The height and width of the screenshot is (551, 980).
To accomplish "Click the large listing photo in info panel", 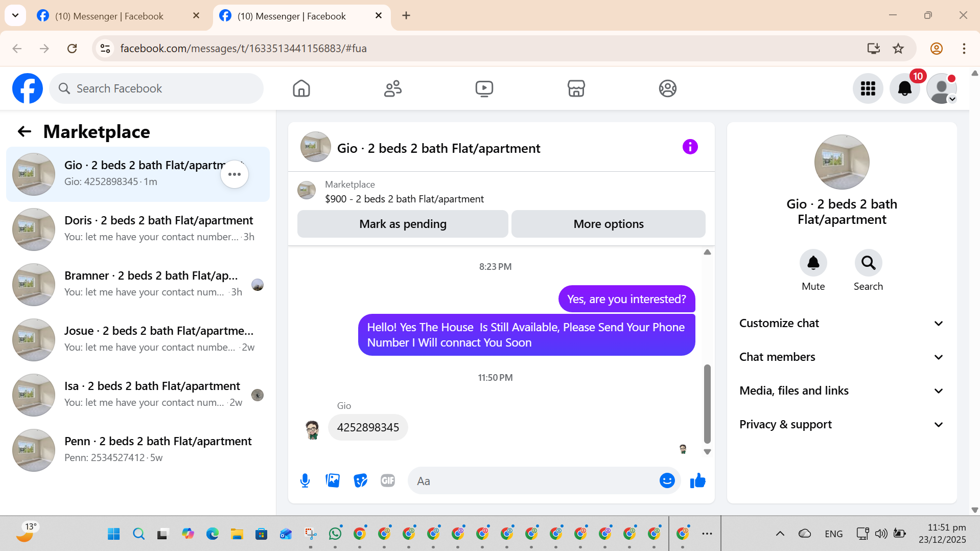I will coord(842,162).
